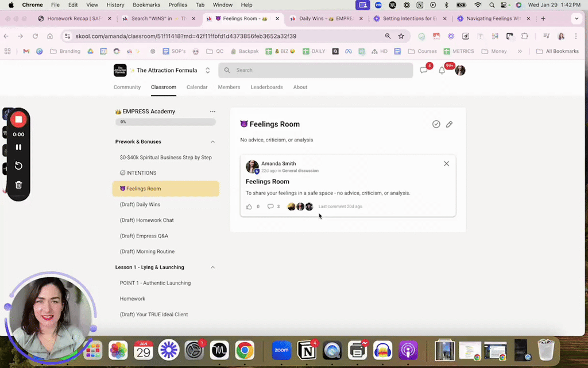Open Amanda Smith's profile name link
The height and width of the screenshot is (368, 588).
pyautogui.click(x=278, y=163)
